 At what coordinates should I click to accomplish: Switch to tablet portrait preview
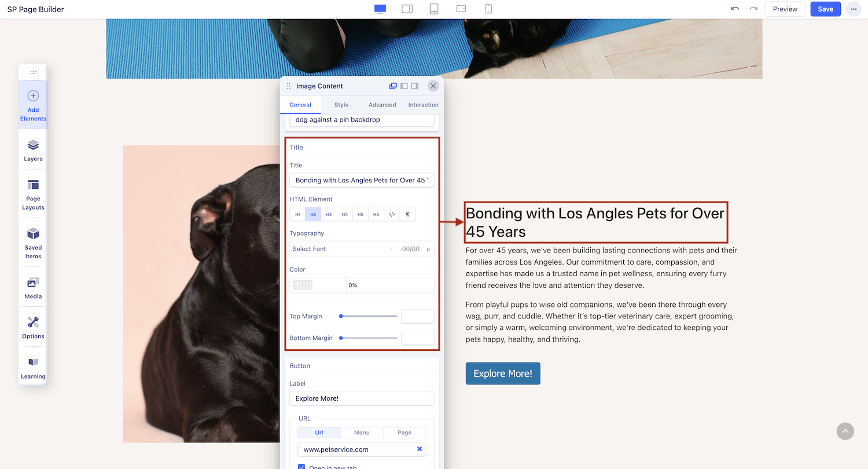coord(434,9)
